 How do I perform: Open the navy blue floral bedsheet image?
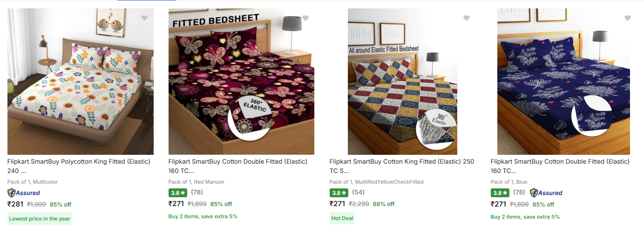563,82
